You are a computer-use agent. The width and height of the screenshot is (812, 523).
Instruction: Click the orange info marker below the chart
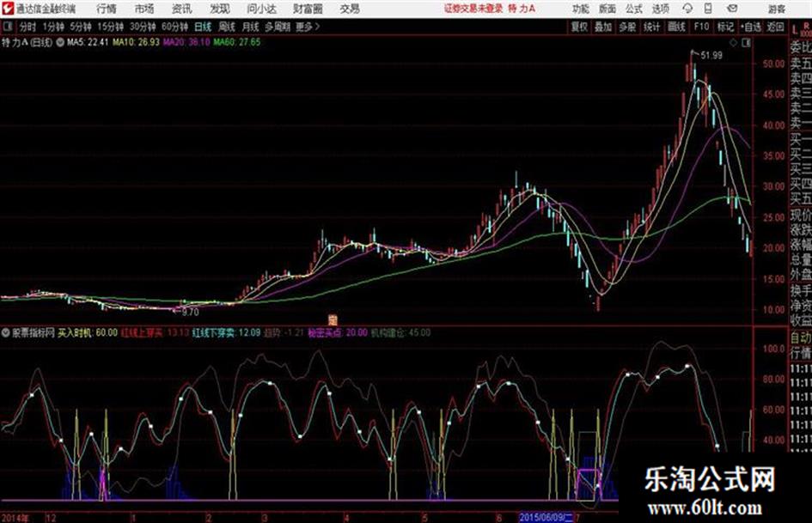pyautogui.click(x=333, y=319)
